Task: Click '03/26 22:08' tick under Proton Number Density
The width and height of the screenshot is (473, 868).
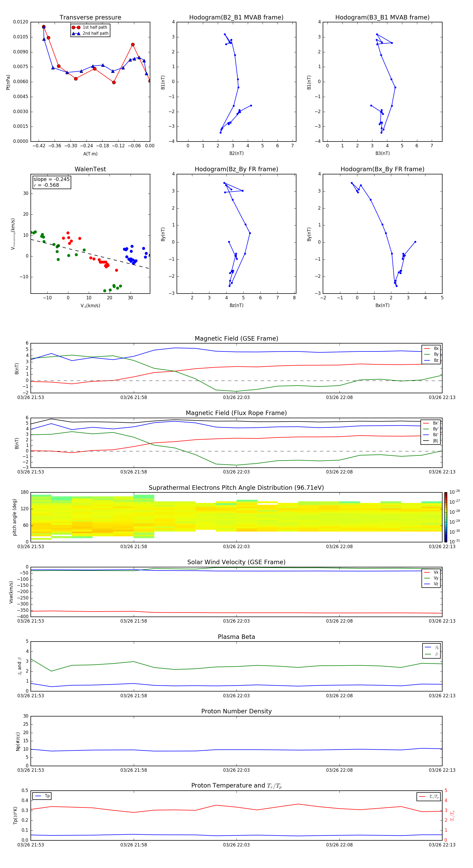Action: click(x=339, y=770)
